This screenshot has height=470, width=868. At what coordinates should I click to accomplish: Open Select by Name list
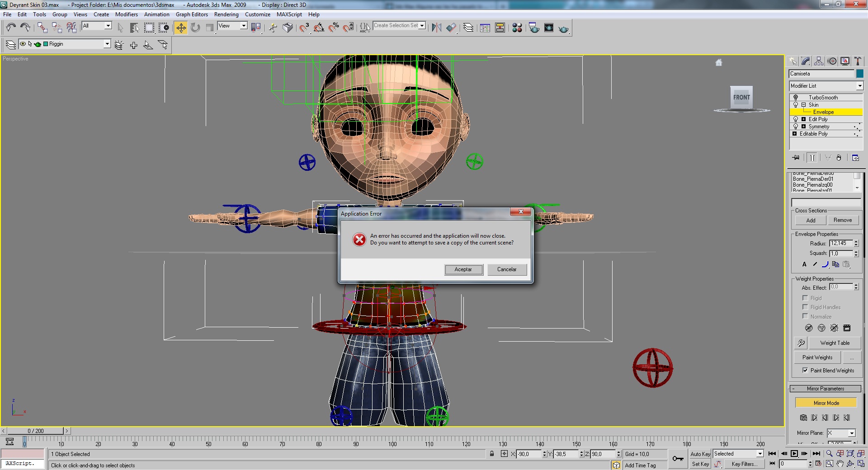[134, 28]
